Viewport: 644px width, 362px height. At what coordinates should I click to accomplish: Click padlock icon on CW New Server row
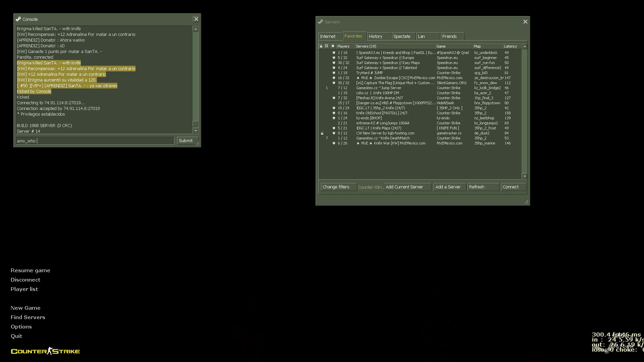pyautogui.click(x=322, y=133)
